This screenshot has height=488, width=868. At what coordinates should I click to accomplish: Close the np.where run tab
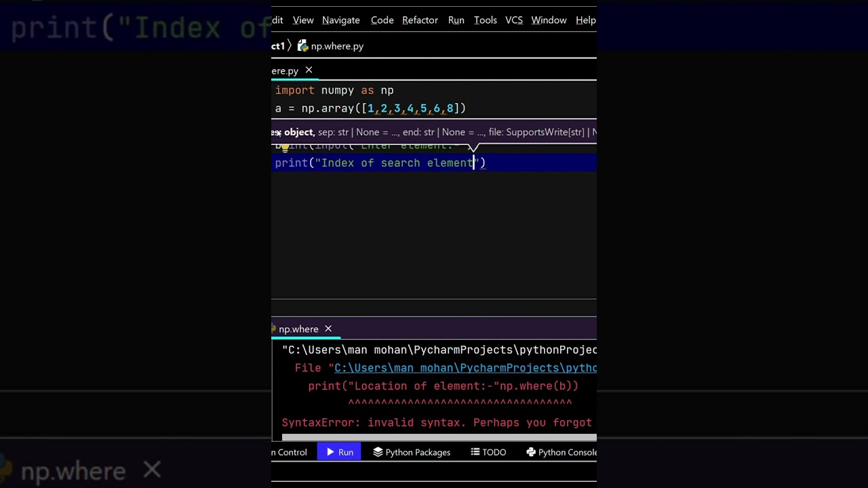pos(328,329)
